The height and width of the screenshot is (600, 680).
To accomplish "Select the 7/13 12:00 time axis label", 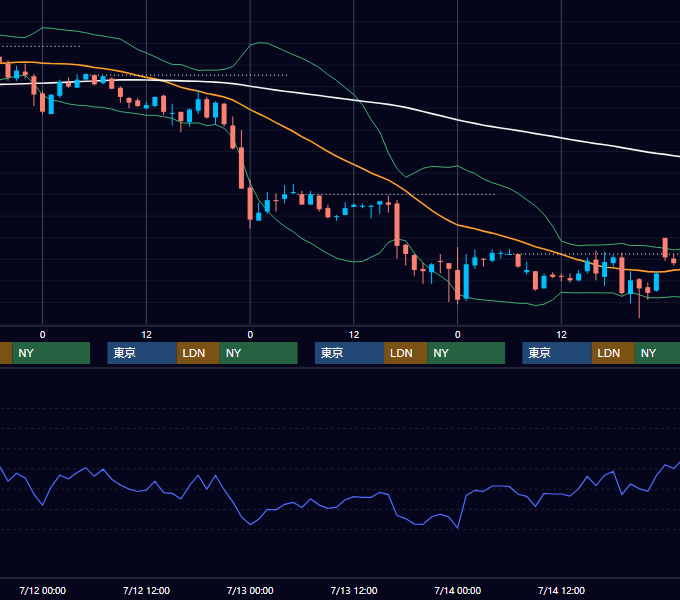I will tap(354, 590).
